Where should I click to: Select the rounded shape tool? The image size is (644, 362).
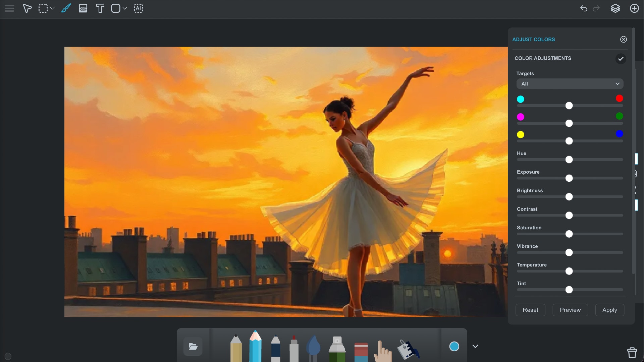click(116, 8)
